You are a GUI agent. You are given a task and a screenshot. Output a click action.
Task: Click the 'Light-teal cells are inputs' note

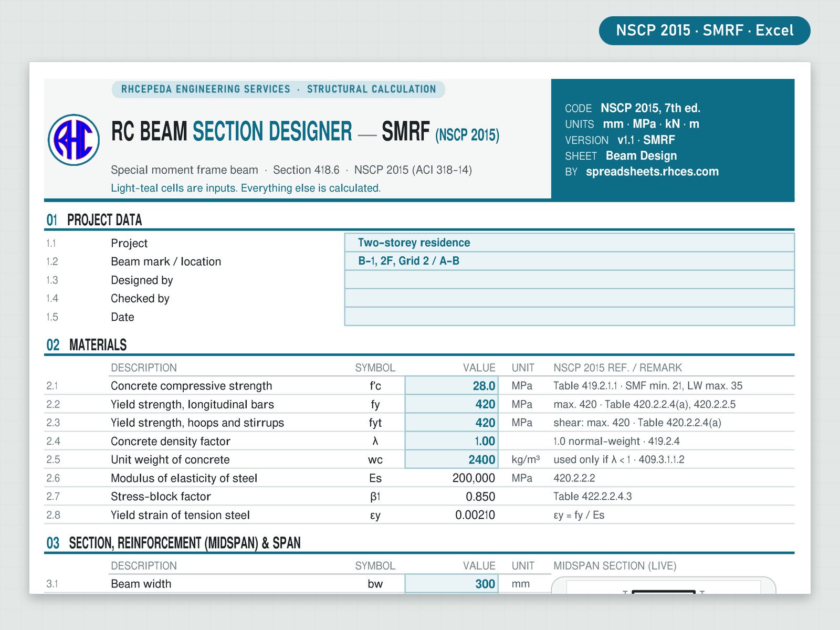tap(246, 188)
